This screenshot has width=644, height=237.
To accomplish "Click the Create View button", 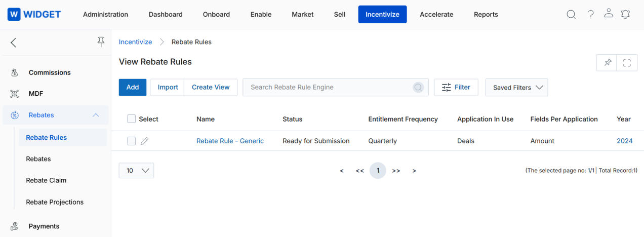I will click(211, 87).
